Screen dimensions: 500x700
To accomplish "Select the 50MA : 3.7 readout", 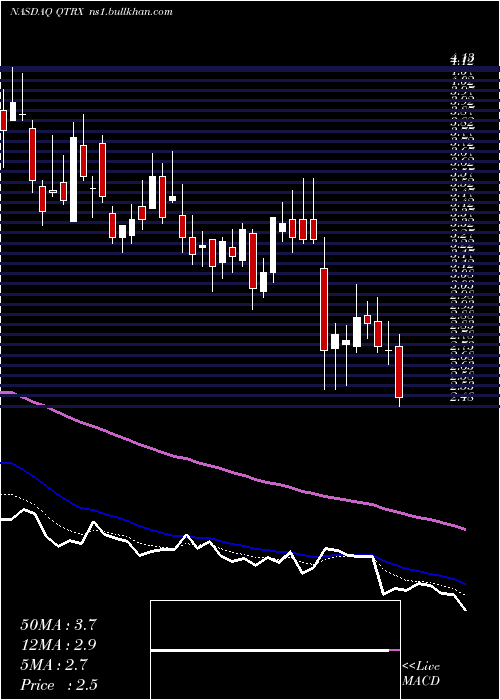I will click(58, 625).
